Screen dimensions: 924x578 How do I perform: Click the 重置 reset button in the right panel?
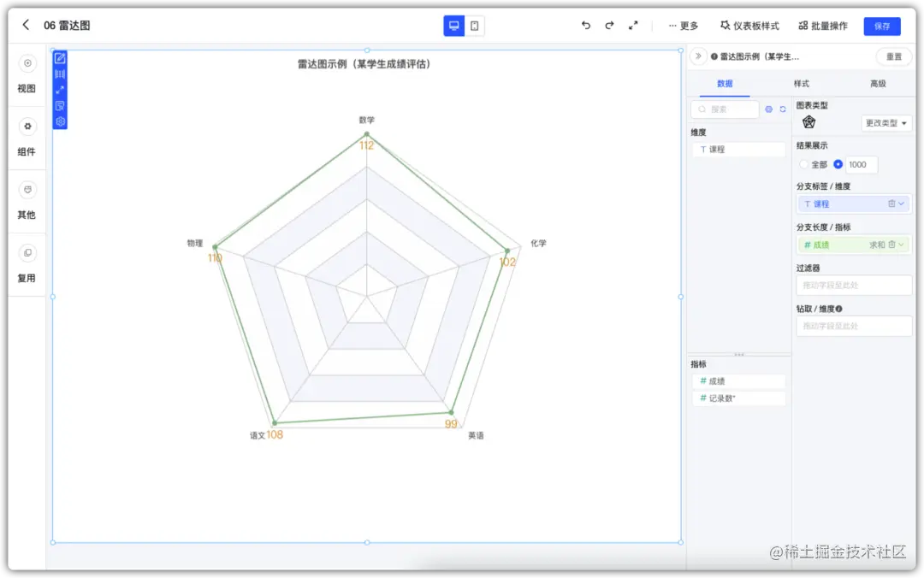pyautogui.click(x=893, y=56)
